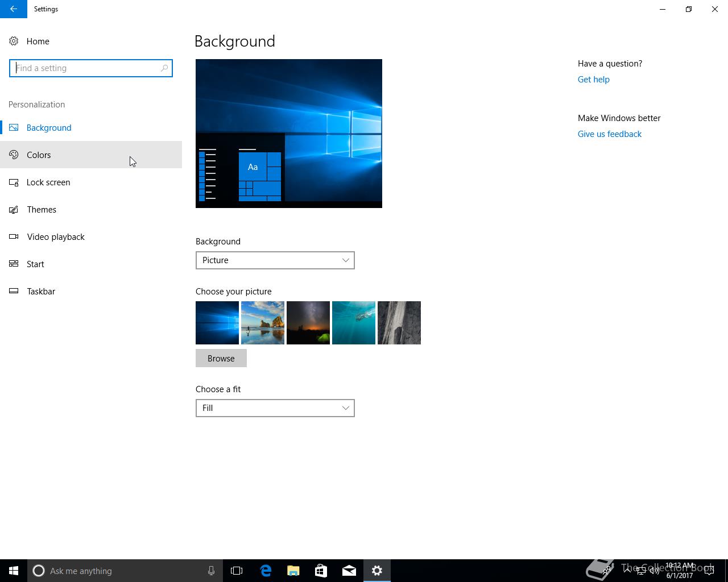This screenshot has width=728, height=582.
Task: Choose the beach rocks wallpaper thumbnail
Action: coord(263,323)
